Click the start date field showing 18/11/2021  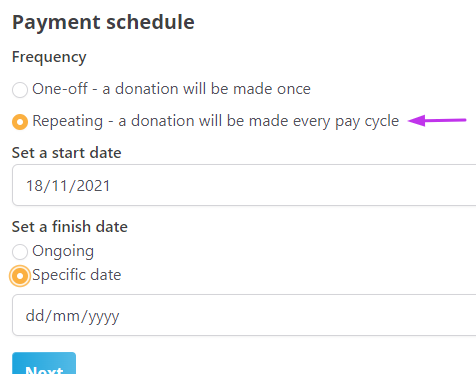click(x=244, y=185)
